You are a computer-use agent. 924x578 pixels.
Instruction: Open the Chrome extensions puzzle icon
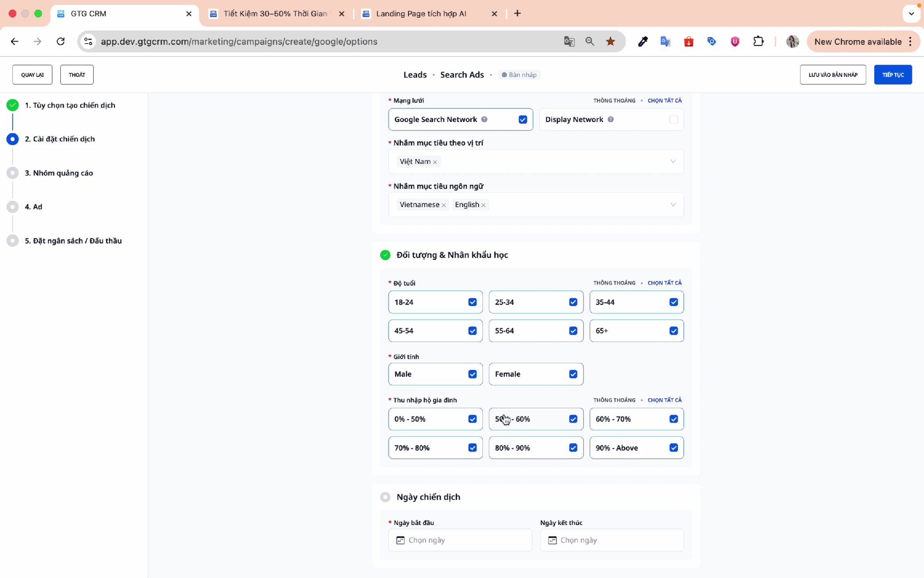pyautogui.click(x=758, y=41)
